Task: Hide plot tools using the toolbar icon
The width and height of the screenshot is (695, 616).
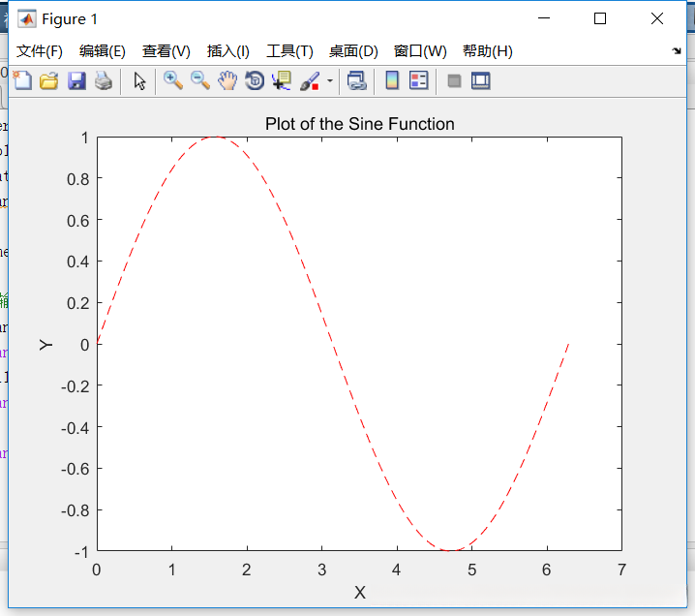Action: point(454,81)
